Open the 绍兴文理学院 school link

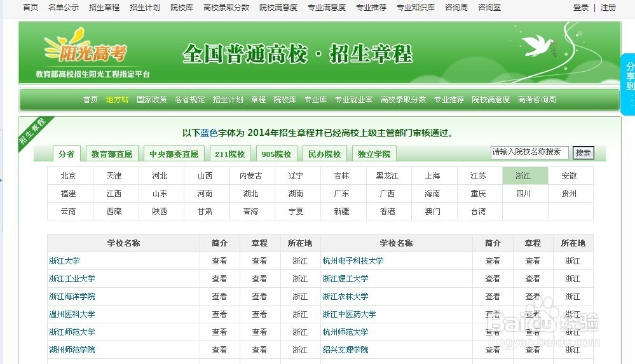coord(345,350)
